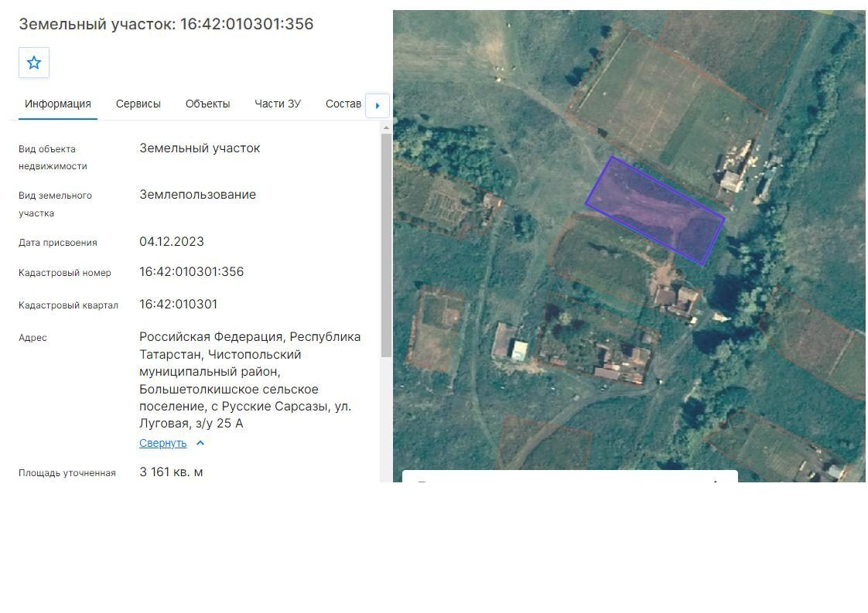Screen dimensions: 868x613
Task: Select the address text starting Российская Федерация
Action: click(x=250, y=380)
